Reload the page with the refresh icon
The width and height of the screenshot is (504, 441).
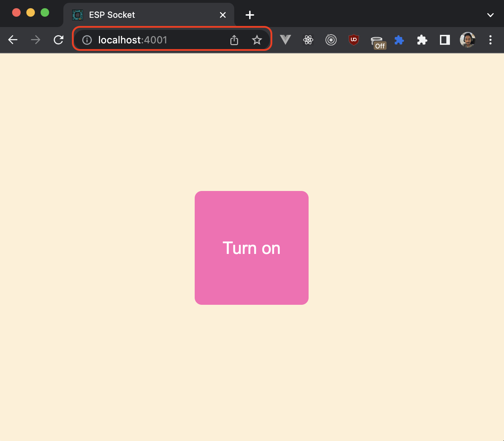pos(58,40)
